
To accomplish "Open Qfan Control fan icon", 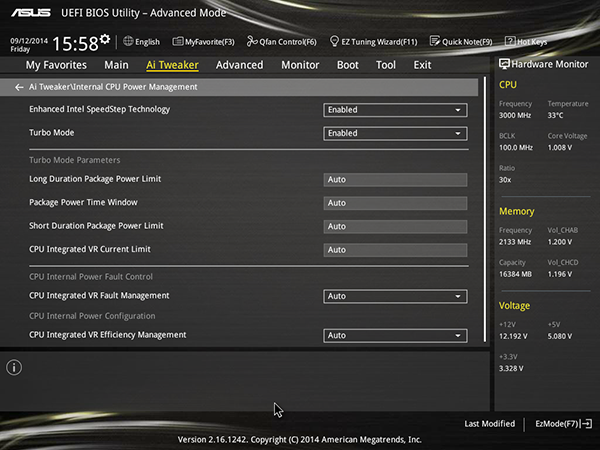I will click(252, 41).
